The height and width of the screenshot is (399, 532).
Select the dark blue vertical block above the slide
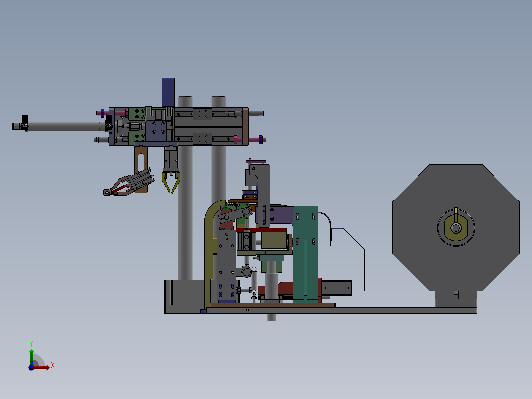pyautogui.click(x=168, y=92)
